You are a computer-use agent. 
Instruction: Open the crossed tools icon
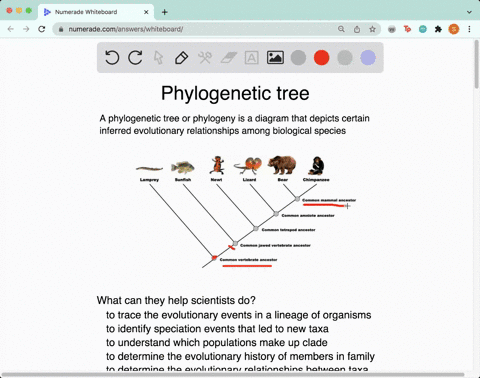[x=205, y=58]
